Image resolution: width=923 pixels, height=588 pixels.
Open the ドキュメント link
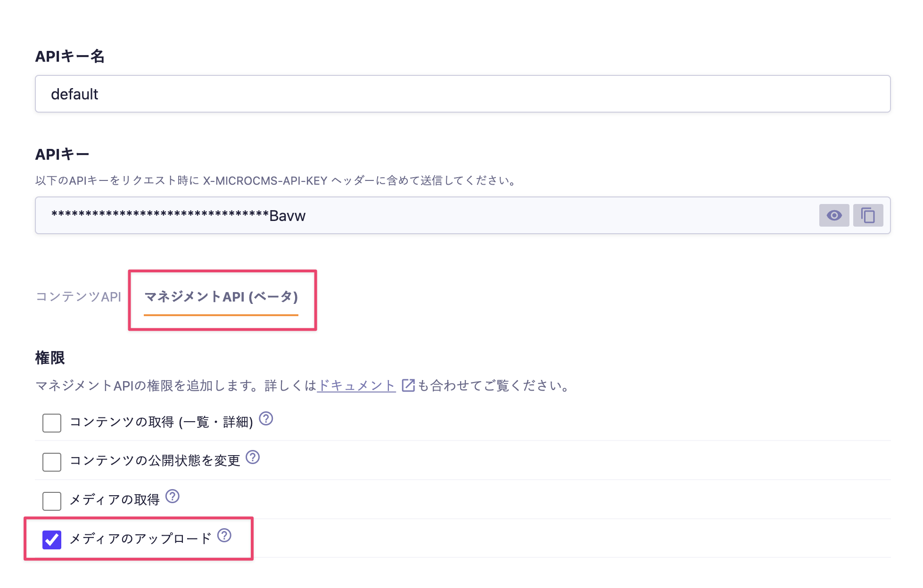coord(356,385)
